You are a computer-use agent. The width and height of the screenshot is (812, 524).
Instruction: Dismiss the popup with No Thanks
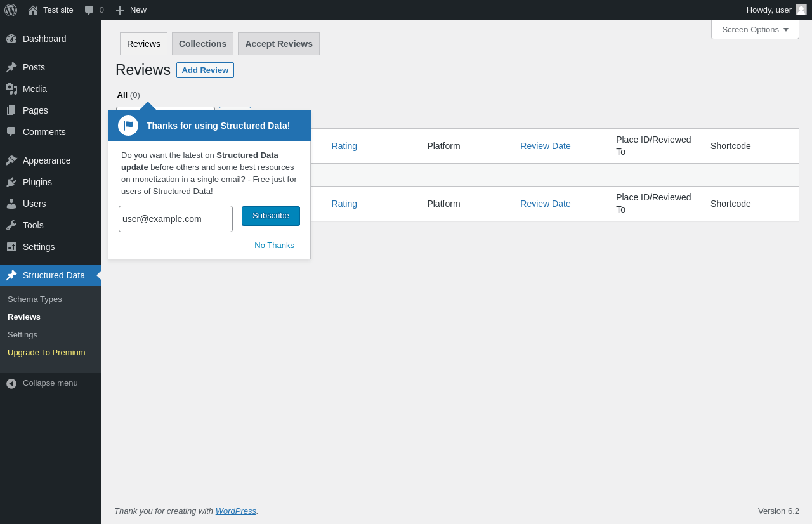[274, 246]
